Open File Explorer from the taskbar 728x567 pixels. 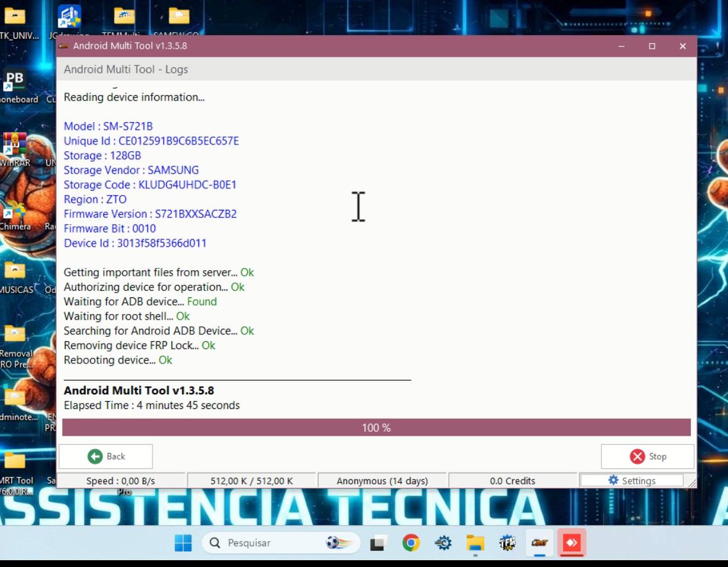475,543
